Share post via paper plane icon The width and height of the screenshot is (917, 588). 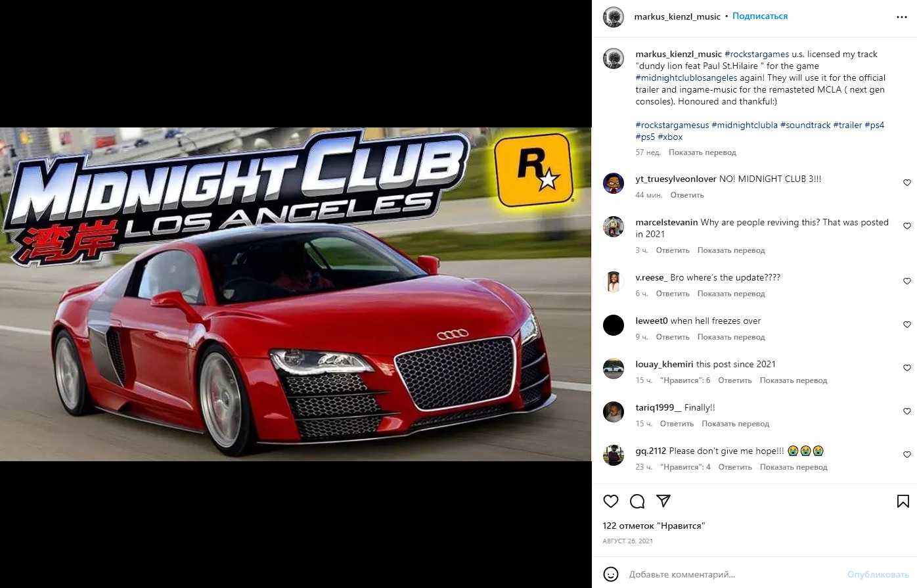point(663,501)
